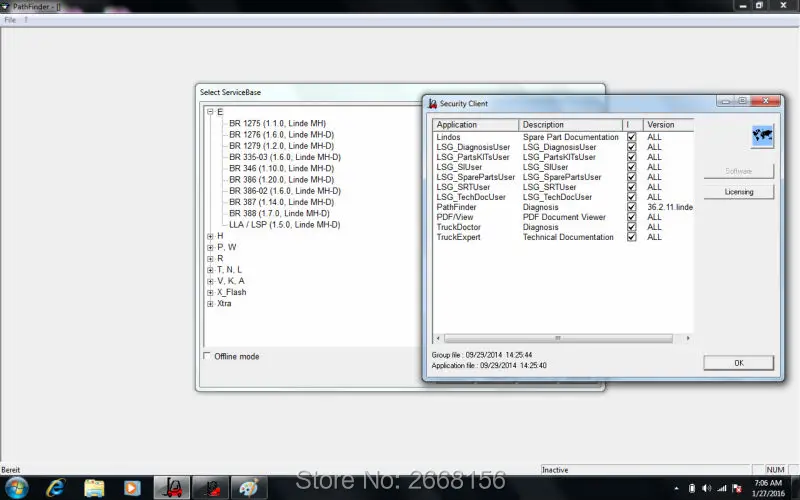Launch Internet Explorer from the taskbar
The width and height of the screenshot is (800, 500).
point(55,488)
